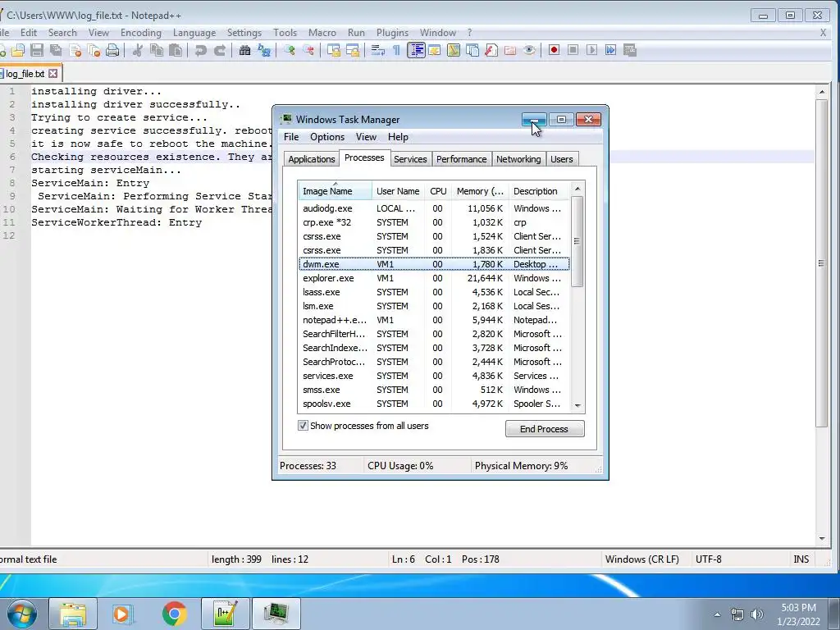840x630 pixels.
Task: Click the Open file icon in Notepad++ toolbar
Action: coord(18,50)
